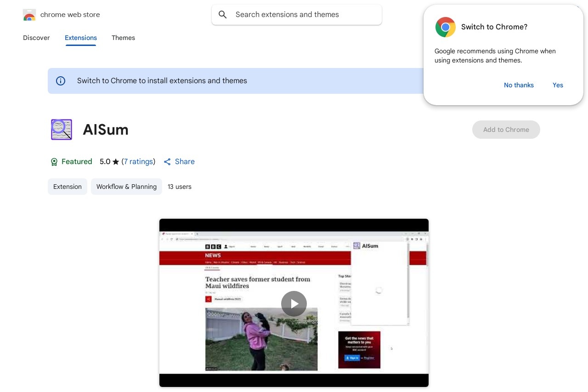This screenshot has width=588, height=392.
Task: Click the search extensions and themes field
Action: click(x=297, y=15)
